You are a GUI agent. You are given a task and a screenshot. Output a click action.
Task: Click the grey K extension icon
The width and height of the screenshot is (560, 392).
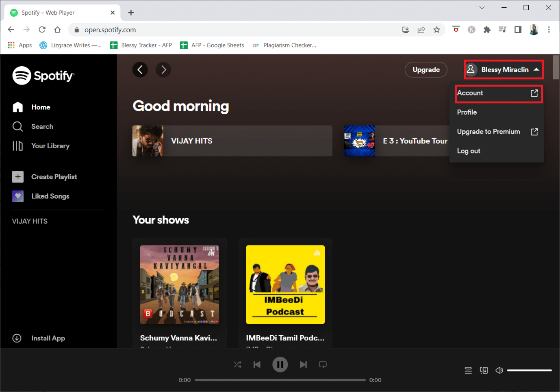(x=471, y=30)
